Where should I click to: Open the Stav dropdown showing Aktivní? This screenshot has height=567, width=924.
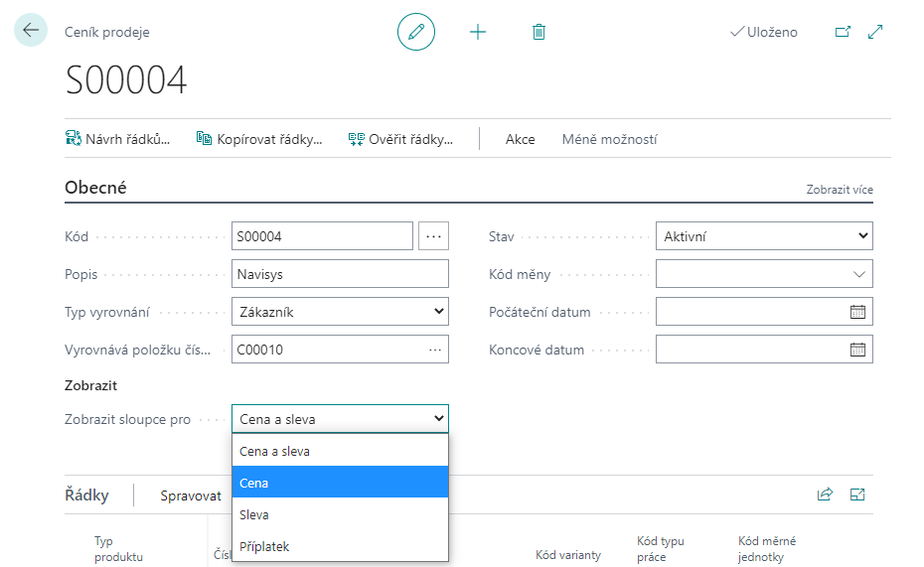click(x=764, y=236)
